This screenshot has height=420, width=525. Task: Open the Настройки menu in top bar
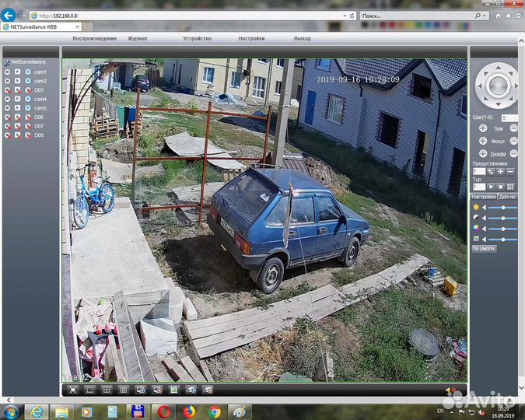[251, 38]
